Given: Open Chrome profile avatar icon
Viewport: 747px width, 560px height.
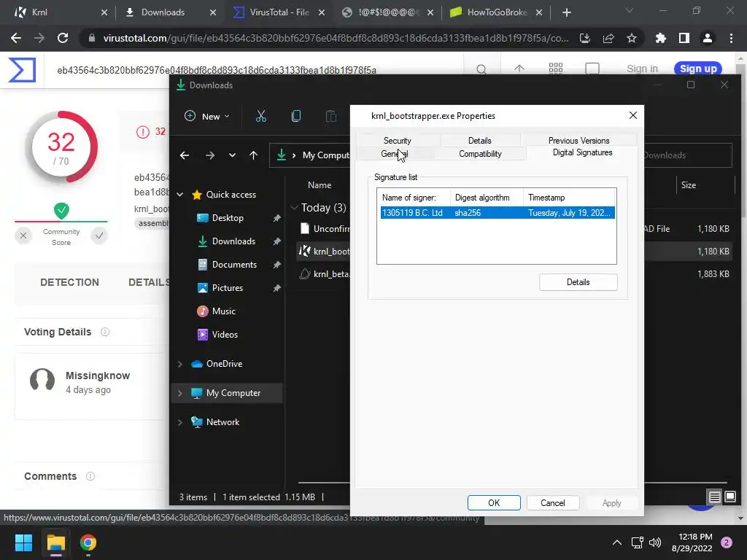Looking at the screenshot, I should click(x=708, y=38).
